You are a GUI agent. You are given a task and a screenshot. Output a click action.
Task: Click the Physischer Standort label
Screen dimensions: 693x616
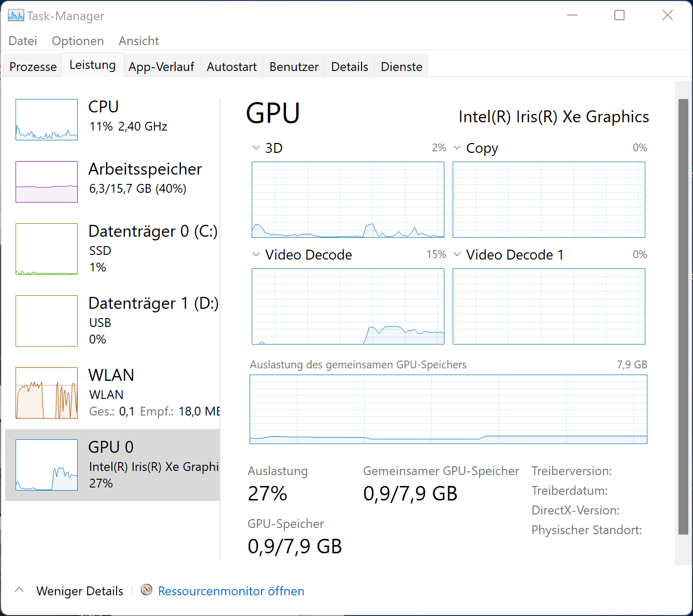pos(587,530)
